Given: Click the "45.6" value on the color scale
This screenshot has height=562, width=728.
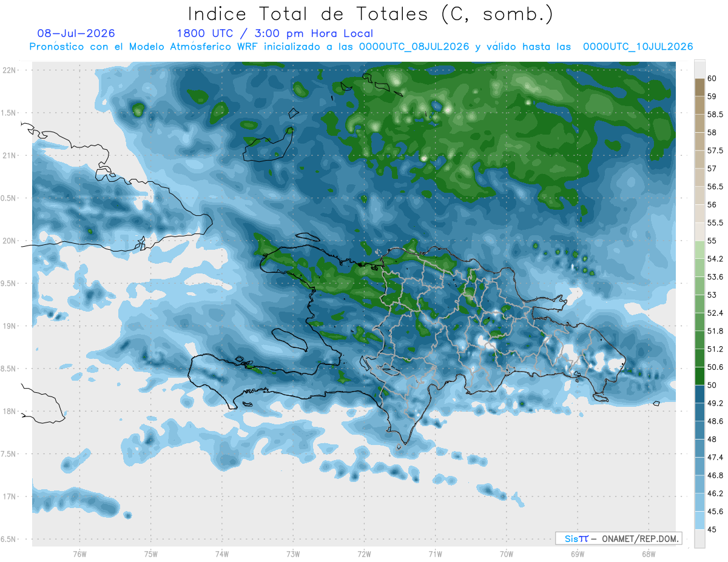Looking at the screenshot, I should click(715, 512).
